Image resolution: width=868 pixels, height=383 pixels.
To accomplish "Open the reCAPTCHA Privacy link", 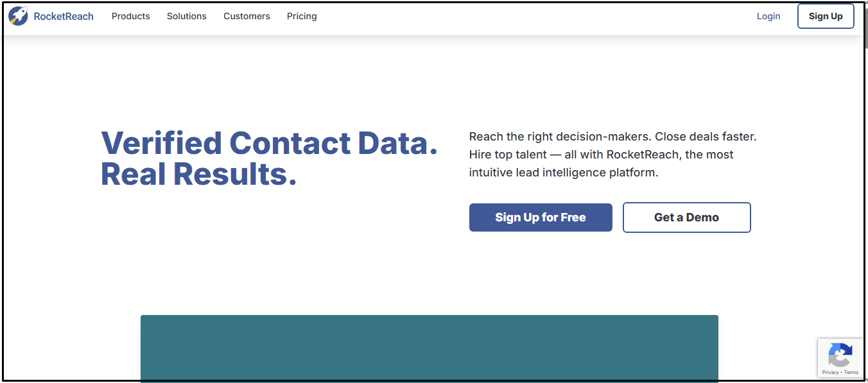I will pyautogui.click(x=830, y=372).
